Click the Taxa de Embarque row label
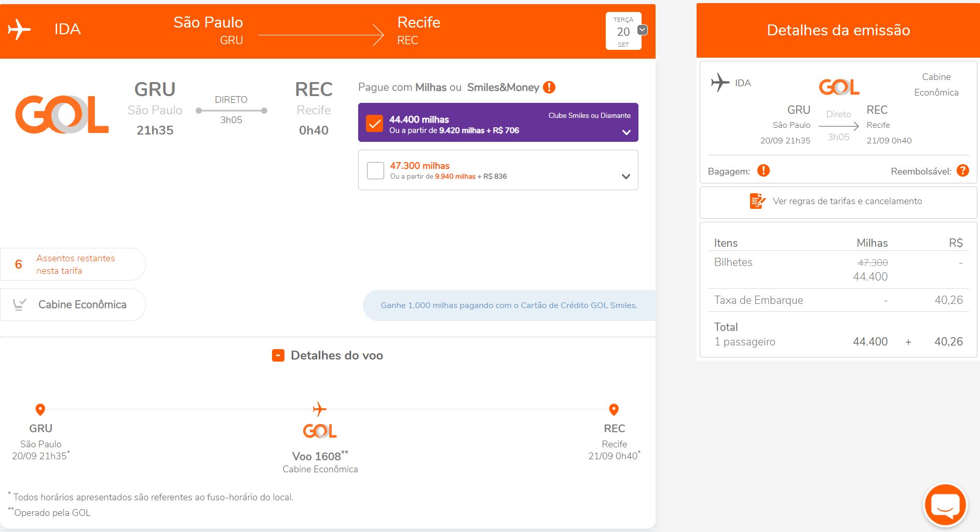Screen dimensions: 980x532 coord(758,300)
